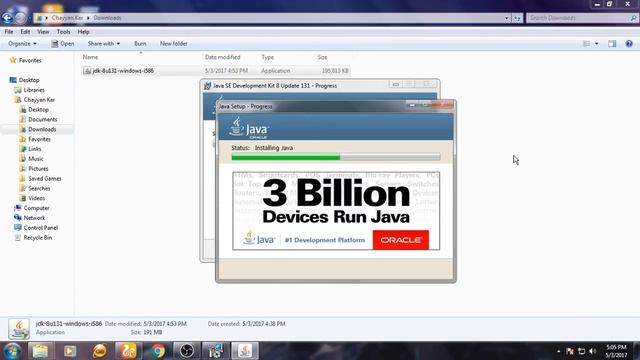The width and height of the screenshot is (640, 360).
Task: Click the Back navigation arrow
Action: [x=7, y=18]
